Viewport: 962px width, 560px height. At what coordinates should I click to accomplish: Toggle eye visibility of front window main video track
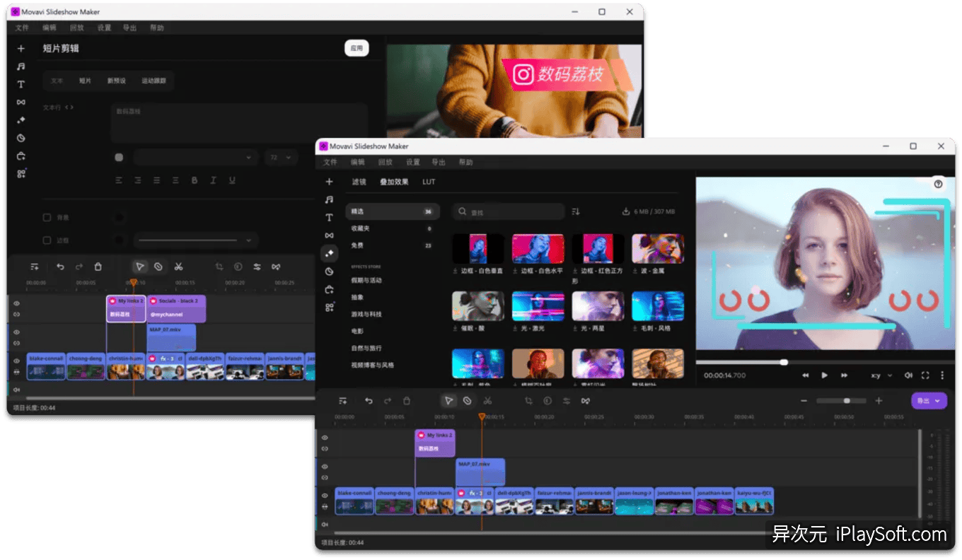[325, 496]
